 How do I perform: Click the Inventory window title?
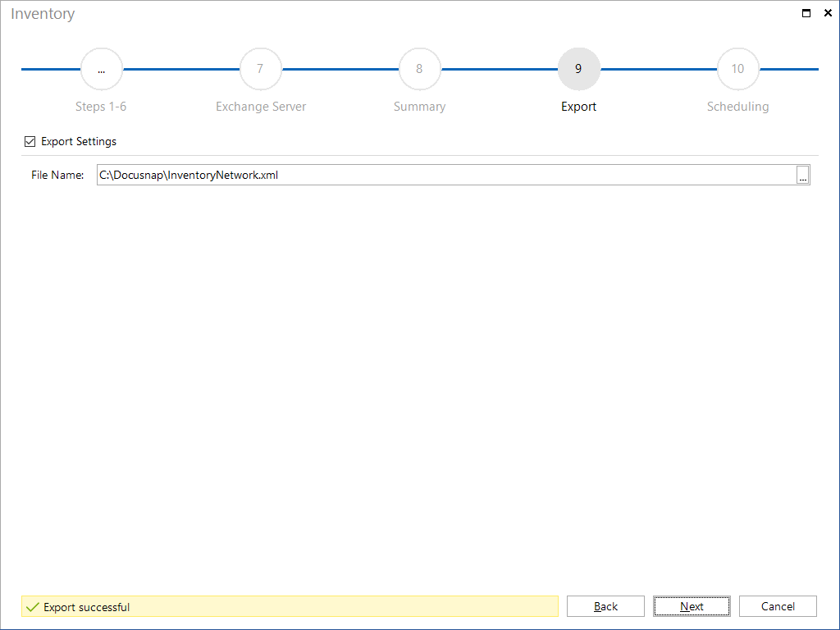[43, 14]
